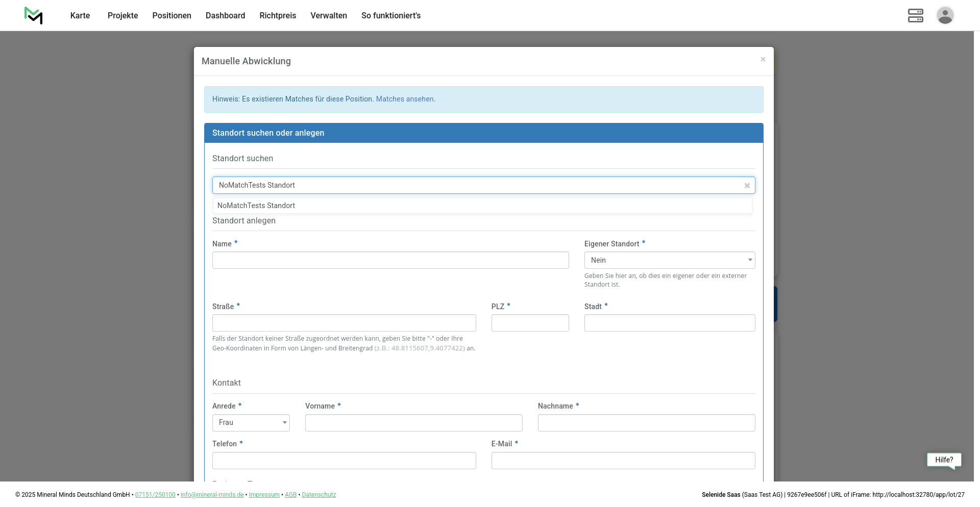980x507 pixels.
Task: Open the server stack icon in header
Action: 915,15
